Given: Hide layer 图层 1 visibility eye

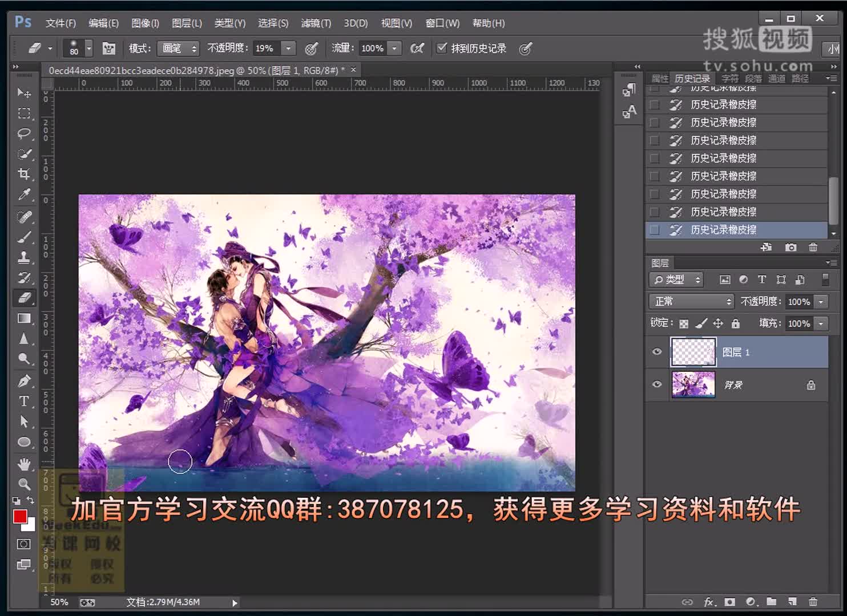Looking at the screenshot, I should coord(657,352).
